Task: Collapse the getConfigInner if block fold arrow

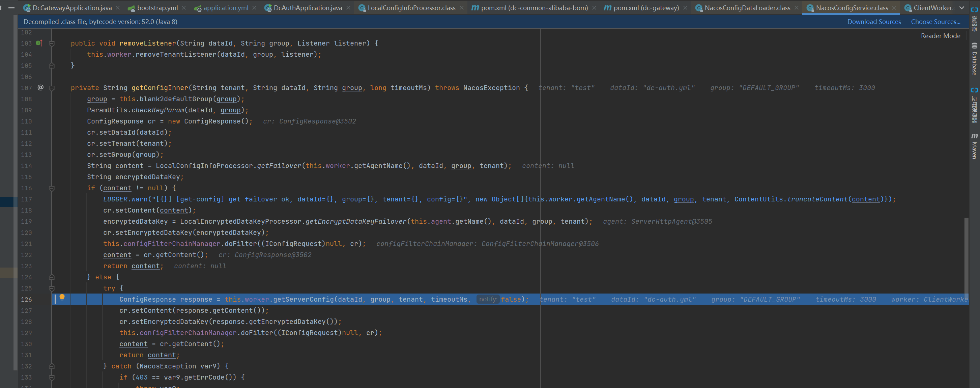Action: point(52,188)
